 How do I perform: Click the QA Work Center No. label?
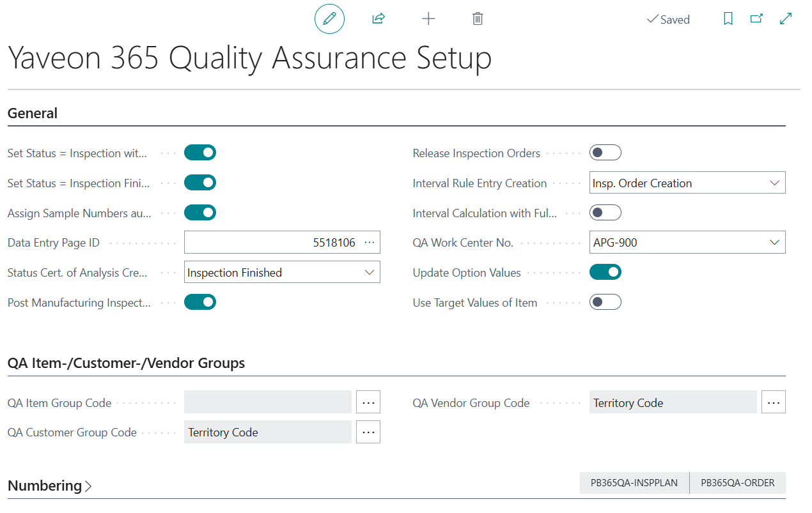click(463, 243)
